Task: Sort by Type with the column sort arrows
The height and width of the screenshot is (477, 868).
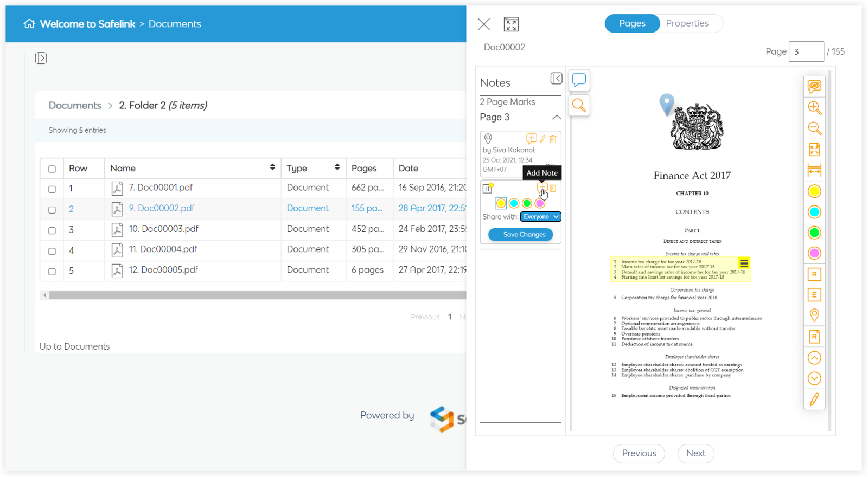Action: click(337, 167)
